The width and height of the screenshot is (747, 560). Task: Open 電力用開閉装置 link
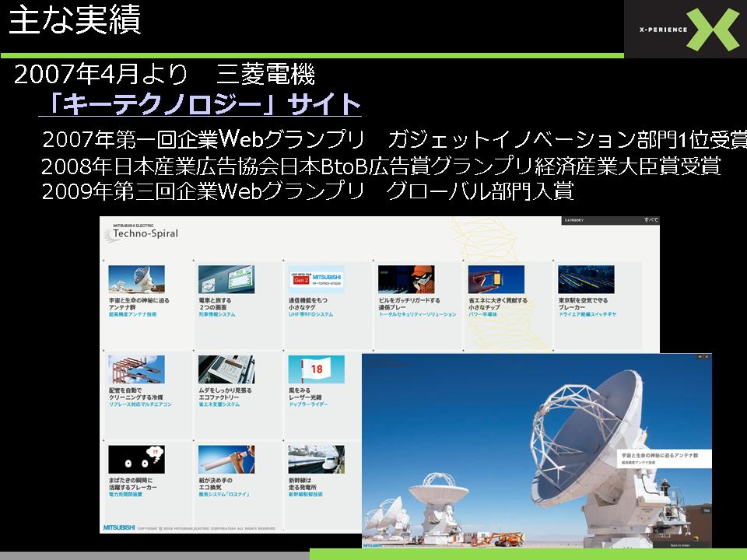(x=125, y=495)
